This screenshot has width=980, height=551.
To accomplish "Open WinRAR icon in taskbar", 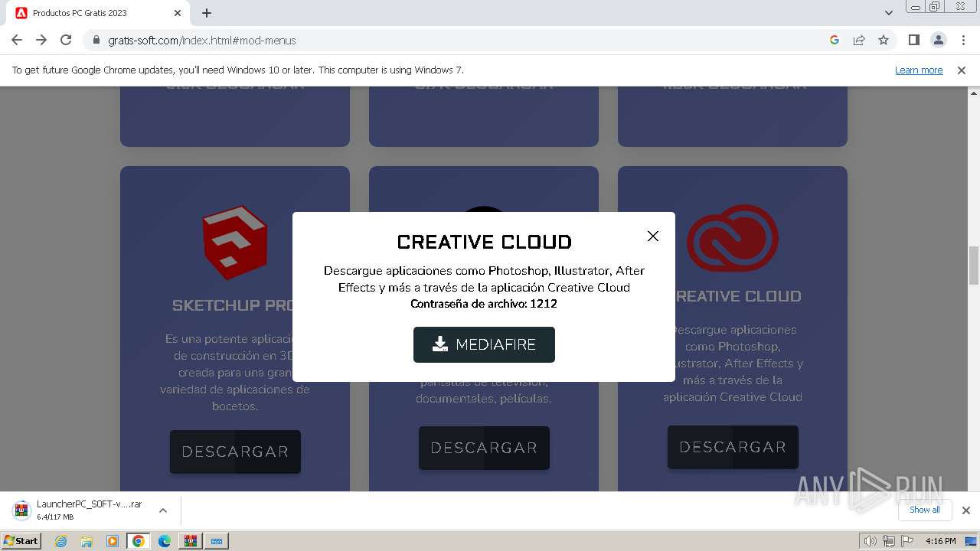I will [190, 541].
